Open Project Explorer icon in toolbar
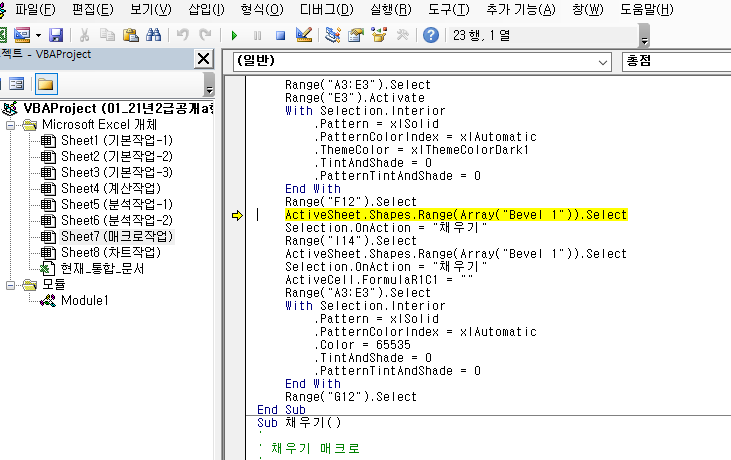Screen dimensions: 731x460 click(332, 35)
